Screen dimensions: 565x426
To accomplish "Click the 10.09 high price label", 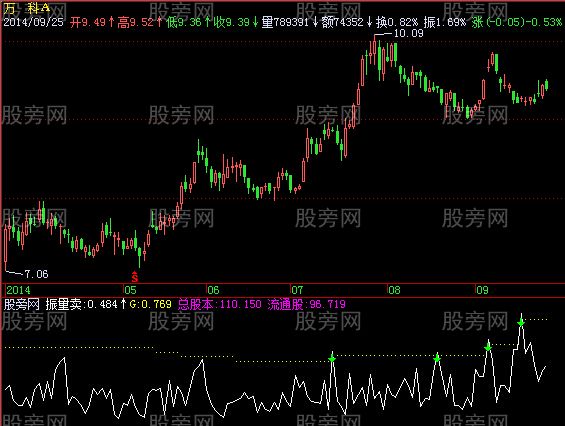I will tap(409, 34).
